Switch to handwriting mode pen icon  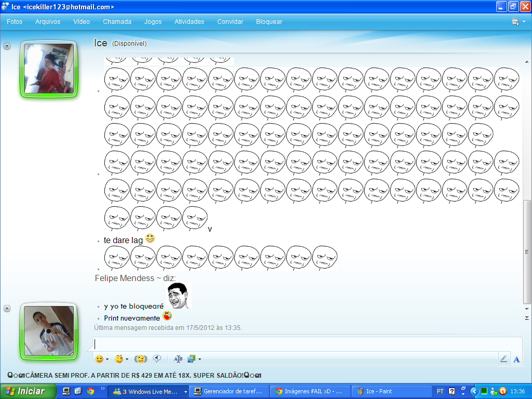pyautogui.click(x=504, y=359)
